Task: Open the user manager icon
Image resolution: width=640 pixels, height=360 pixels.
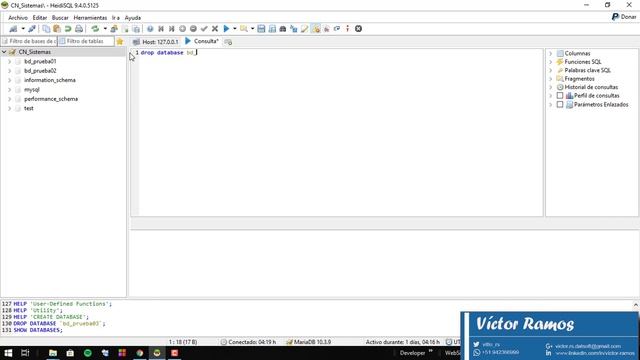Action: pos(114,29)
